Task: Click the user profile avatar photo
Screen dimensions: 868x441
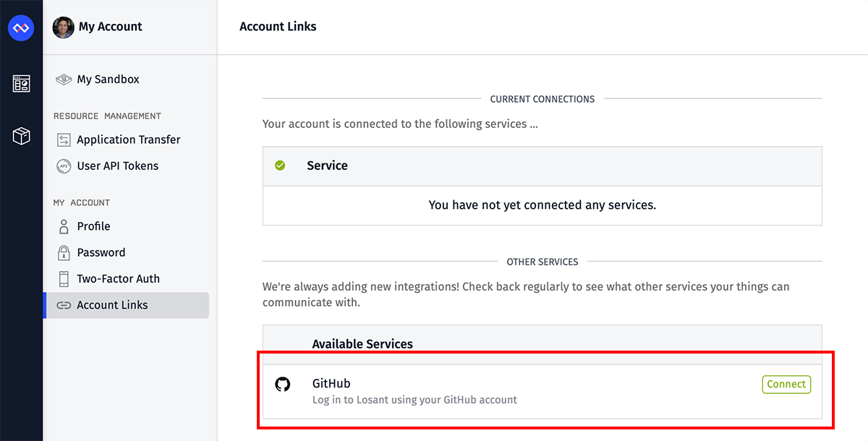Action: (x=64, y=27)
